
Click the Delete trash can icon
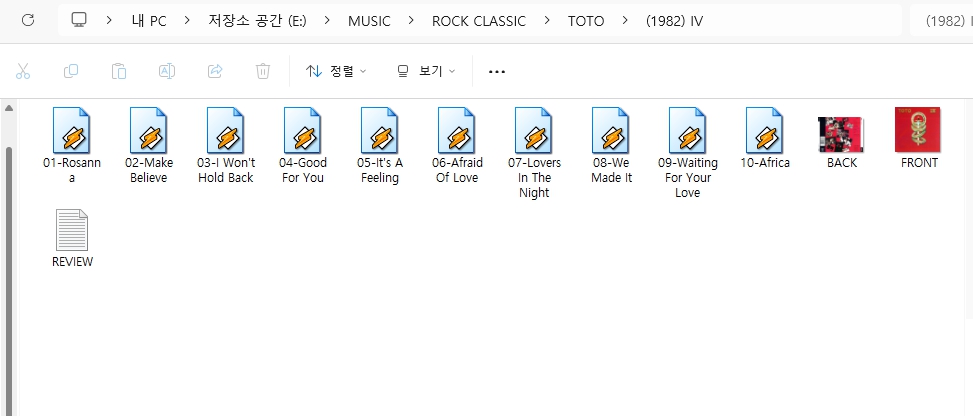pyautogui.click(x=263, y=71)
